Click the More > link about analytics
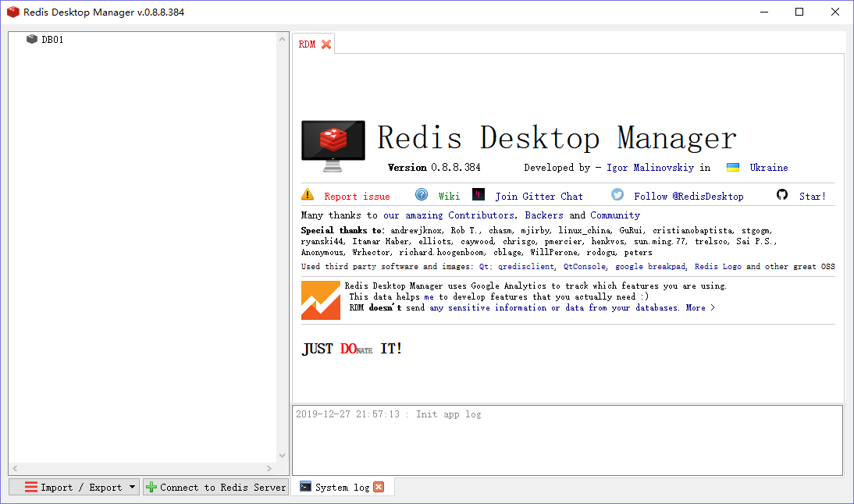The width and height of the screenshot is (854, 504). tap(701, 307)
